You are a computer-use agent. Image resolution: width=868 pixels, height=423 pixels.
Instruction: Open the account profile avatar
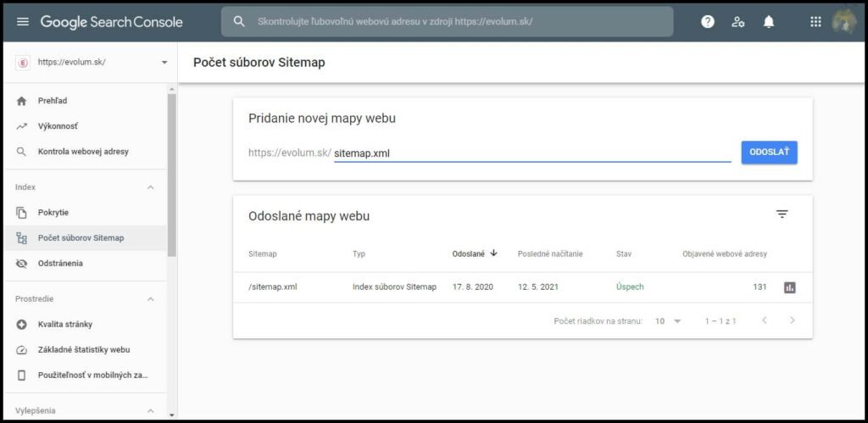click(x=844, y=21)
